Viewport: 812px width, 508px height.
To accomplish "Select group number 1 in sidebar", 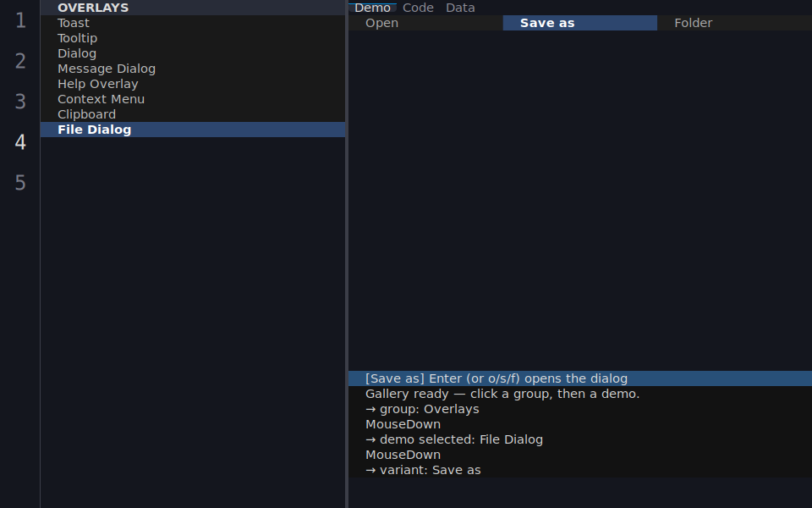I will pos(20,20).
